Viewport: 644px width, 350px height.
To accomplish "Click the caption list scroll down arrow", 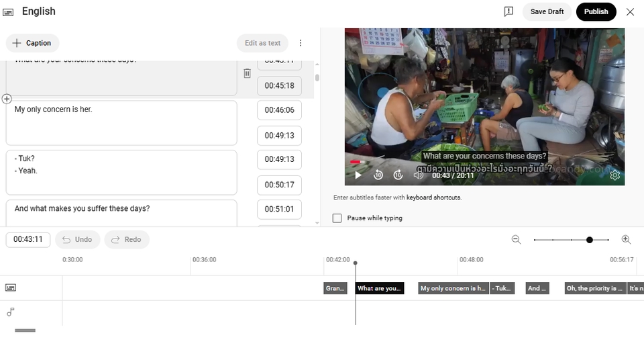I will coord(317,223).
